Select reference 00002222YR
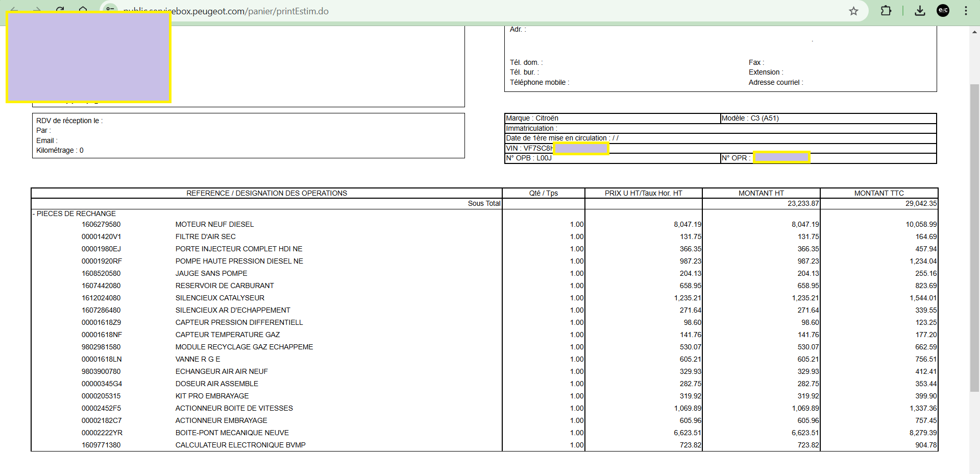Viewport: 980px width, 474px height. [x=102, y=433]
